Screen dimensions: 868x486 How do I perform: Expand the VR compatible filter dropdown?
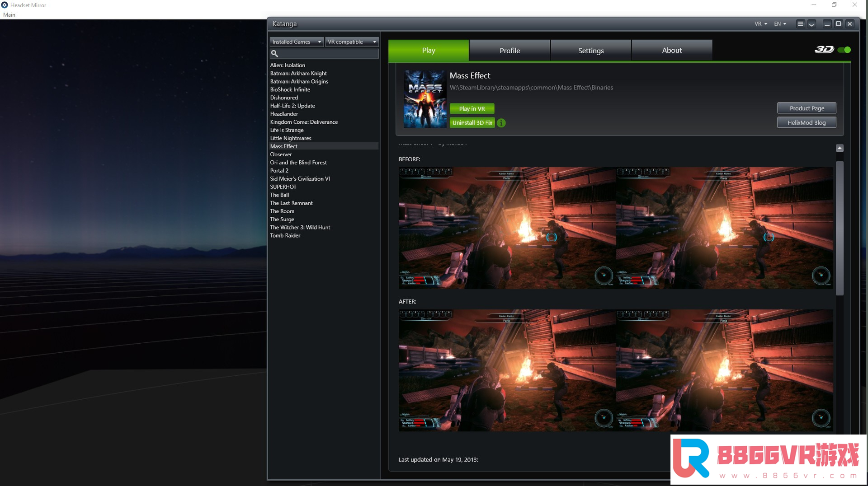click(352, 42)
